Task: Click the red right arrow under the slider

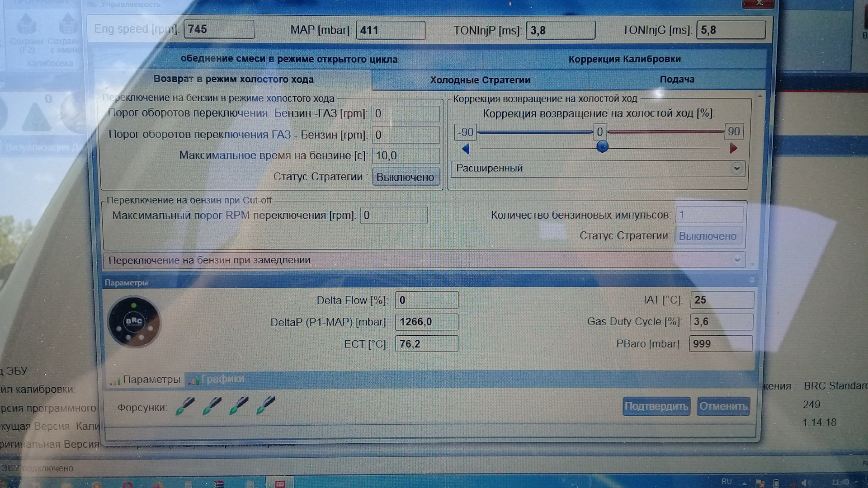Action: point(733,148)
